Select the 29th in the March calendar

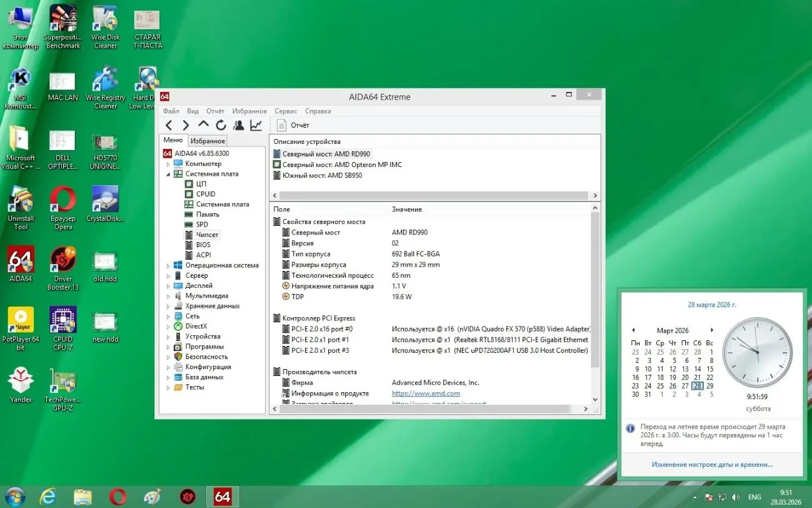pos(709,386)
